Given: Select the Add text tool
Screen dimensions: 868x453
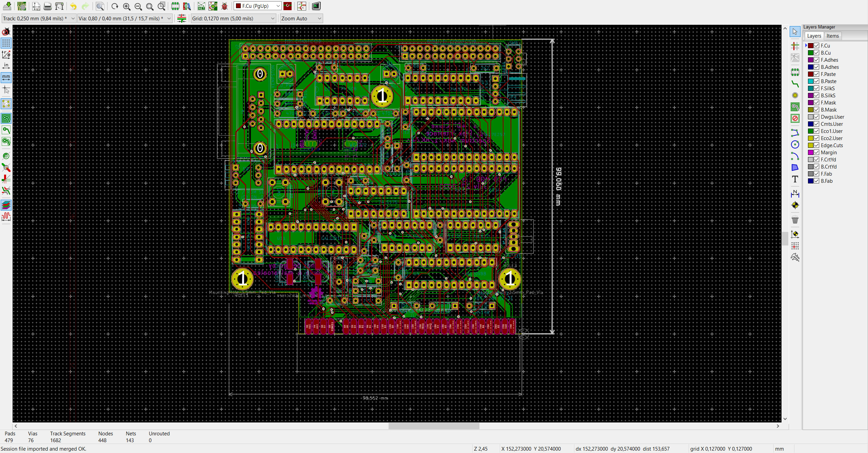Looking at the screenshot, I should click(795, 179).
